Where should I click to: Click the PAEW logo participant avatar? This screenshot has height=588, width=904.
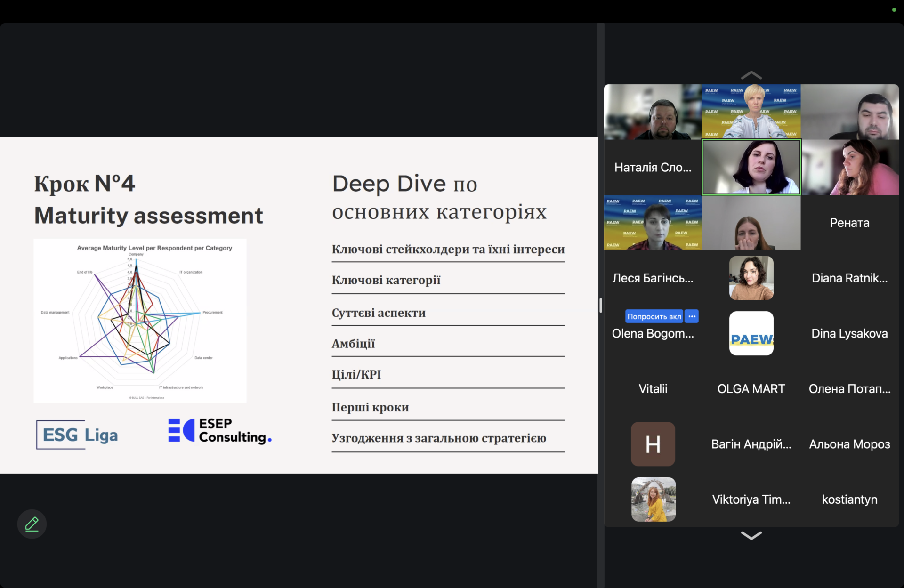(x=751, y=333)
